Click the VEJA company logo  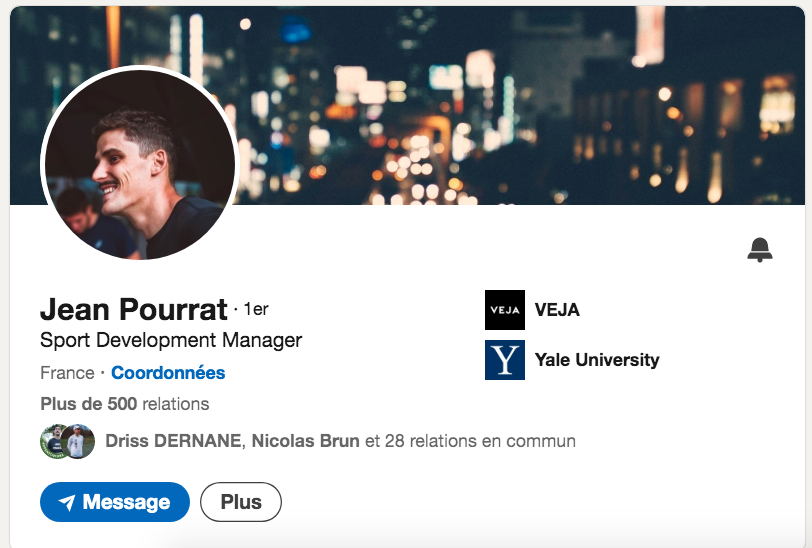point(504,310)
